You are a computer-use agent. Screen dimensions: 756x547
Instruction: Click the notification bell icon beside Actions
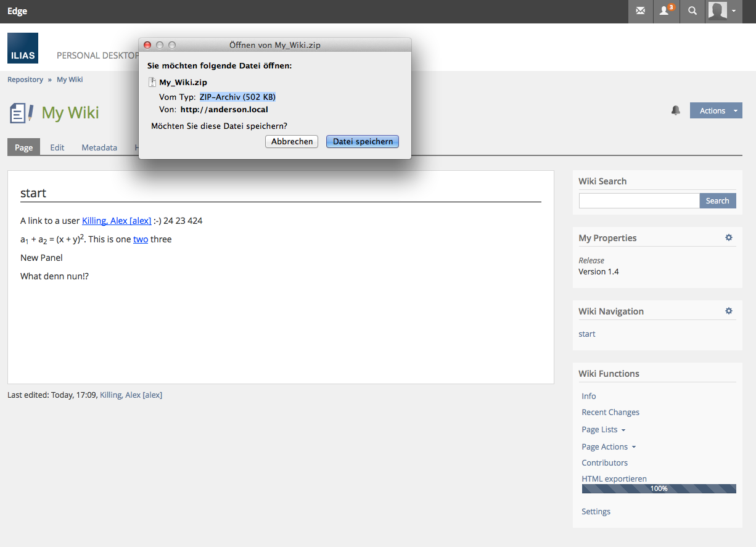tap(676, 110)
